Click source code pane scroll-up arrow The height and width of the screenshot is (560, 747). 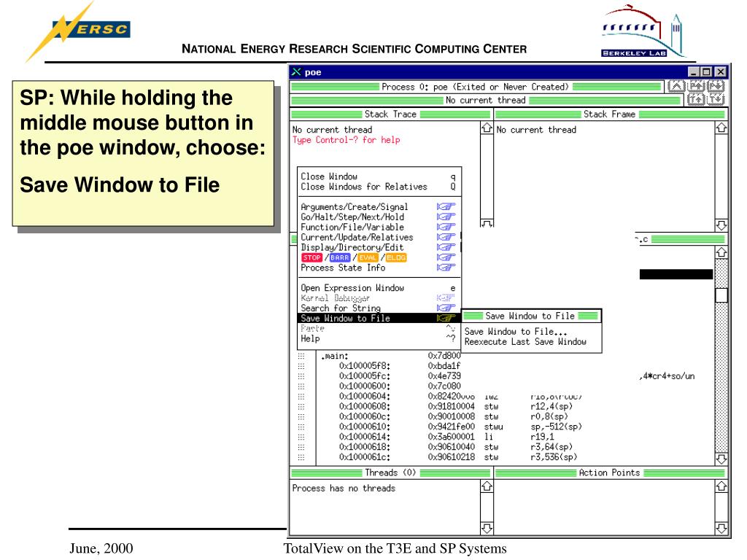(721, 252)
